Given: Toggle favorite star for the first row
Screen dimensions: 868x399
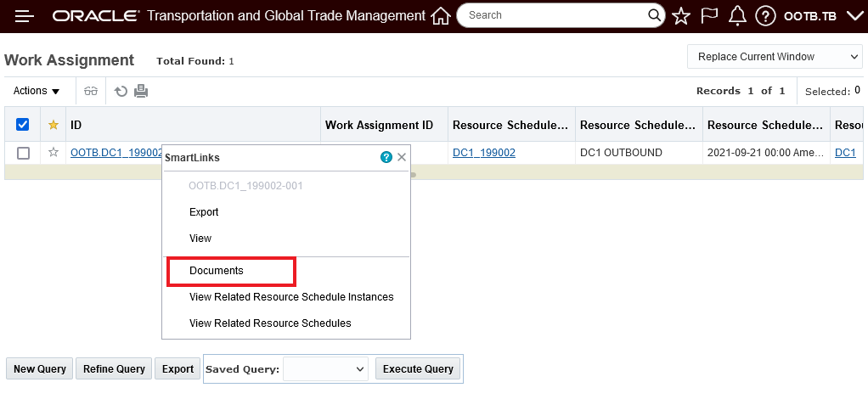Looking at the screenshot, I should 54,153.
